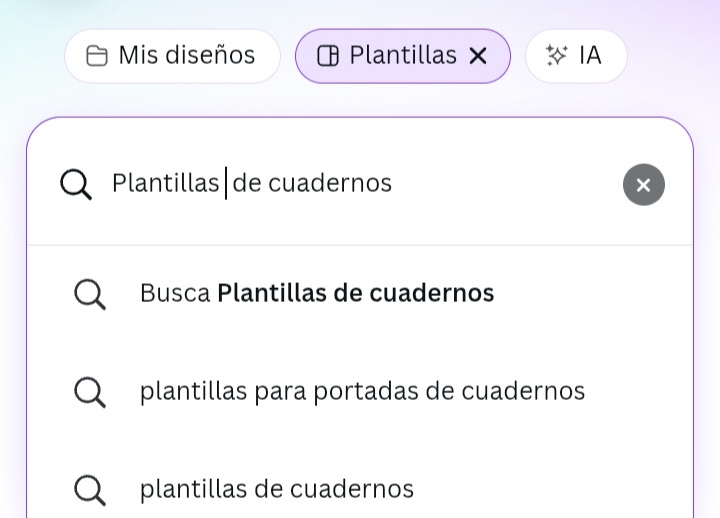Remove the Plantillas filter with its X
The width and height of the screenshot is (720, 518).
point(478,56)
